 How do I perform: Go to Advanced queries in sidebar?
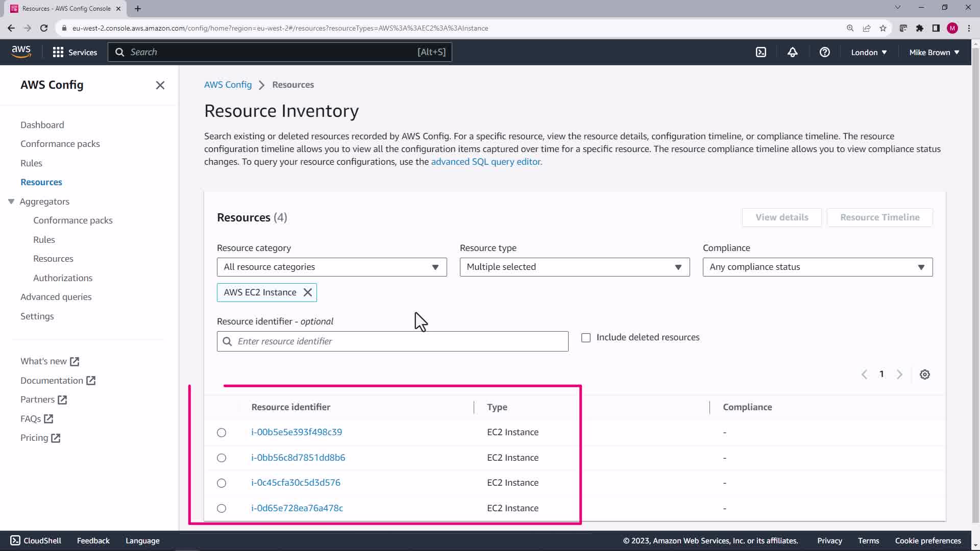coord(56,297)
